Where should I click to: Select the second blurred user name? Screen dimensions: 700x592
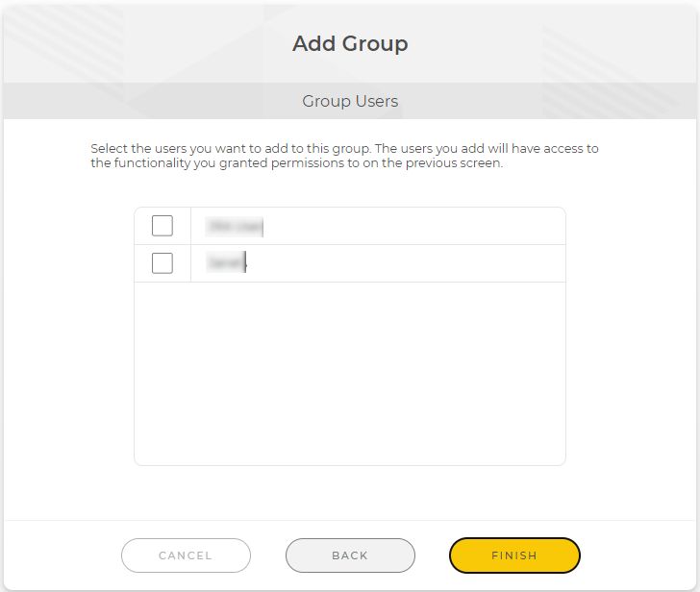tap(226, 262)
